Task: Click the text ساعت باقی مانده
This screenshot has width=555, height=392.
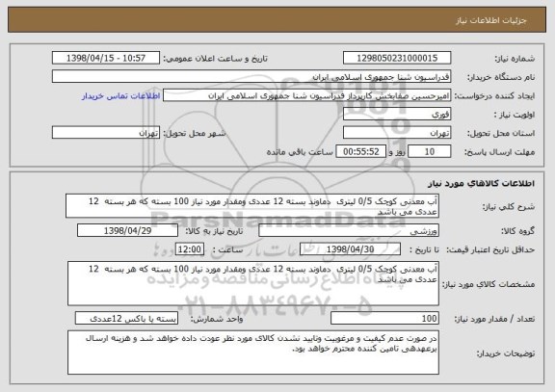Action: pyautogui.click(x=300, y=152)
